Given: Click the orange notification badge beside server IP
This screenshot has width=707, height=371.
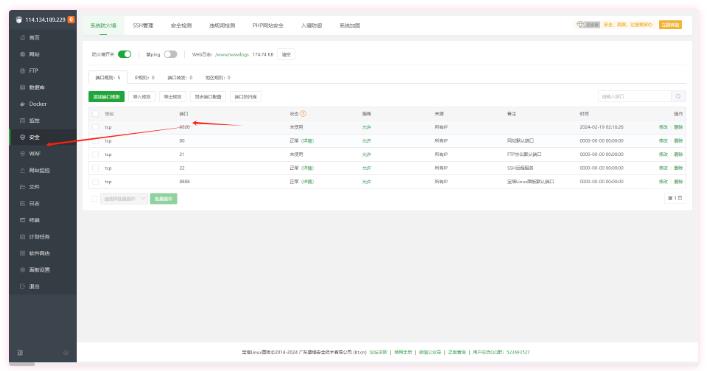Looking at the screenshot, I should pyautogui.click(x=71, y=20).
